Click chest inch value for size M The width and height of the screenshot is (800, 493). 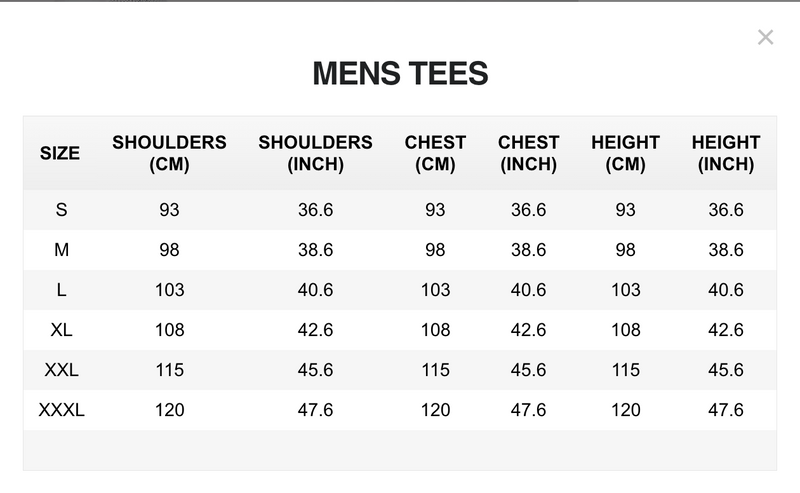point(528,250)
